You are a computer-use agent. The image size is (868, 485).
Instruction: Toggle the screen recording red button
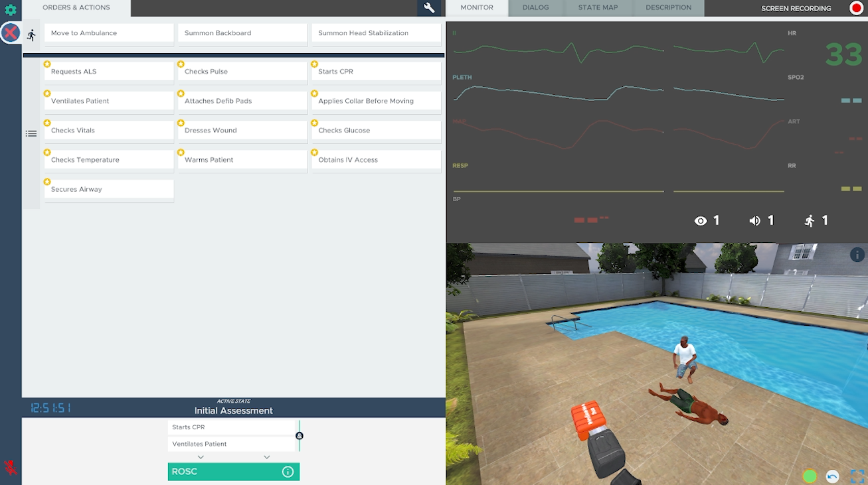856,9
